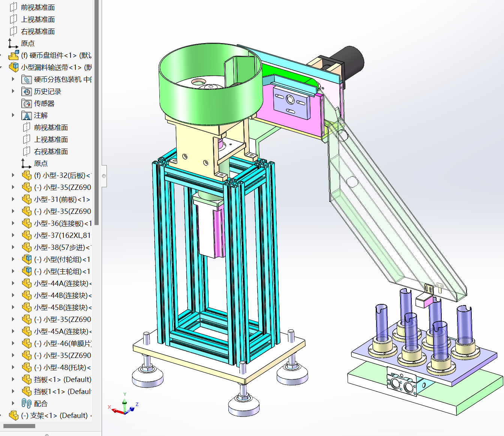The height and width of the screenshot is (436, 504).
Task: Click the 小型-32(后板) part icon
Action: (x=27, y=176)
